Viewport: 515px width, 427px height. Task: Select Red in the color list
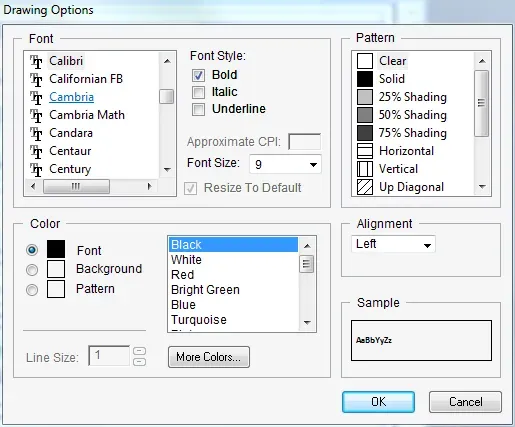[233, 275]
